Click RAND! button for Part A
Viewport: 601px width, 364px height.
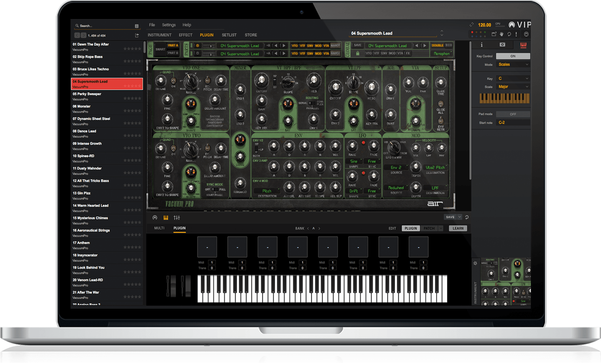click(x=335, y=45)
